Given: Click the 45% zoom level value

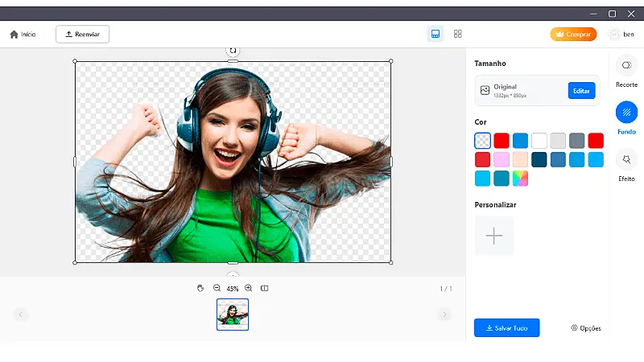Looking at the screenshot, I should (233, 289).
